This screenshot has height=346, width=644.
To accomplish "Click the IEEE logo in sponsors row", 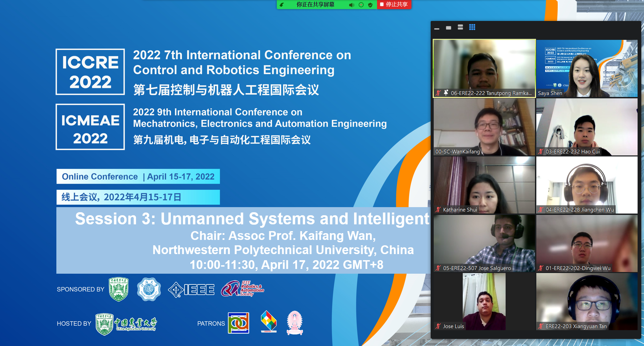I will pos(191,290).
